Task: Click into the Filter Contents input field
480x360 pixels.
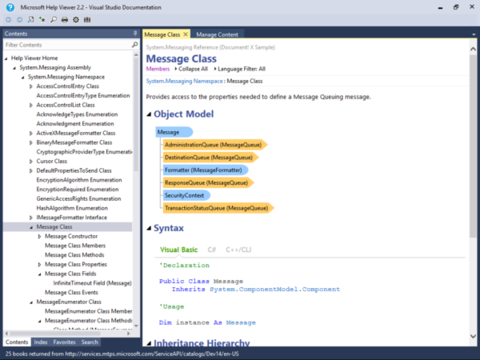Action: pyautogui.click(x=68, y=45)
